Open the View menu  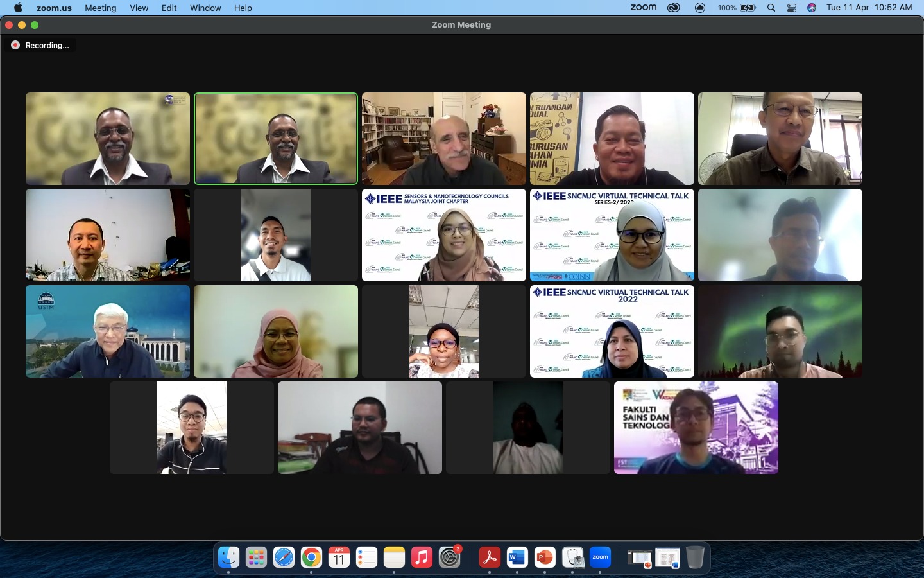pos(139,8)
